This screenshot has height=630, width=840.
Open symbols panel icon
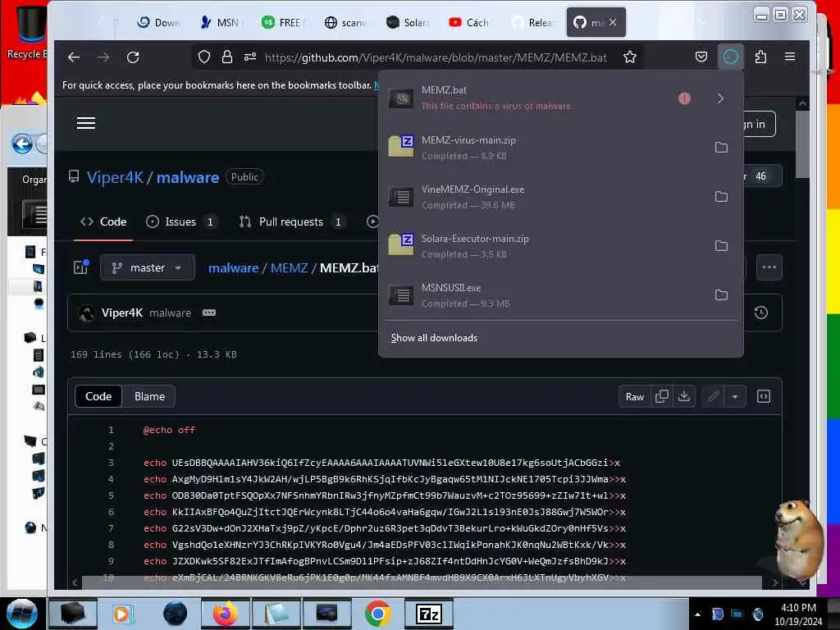764,396
